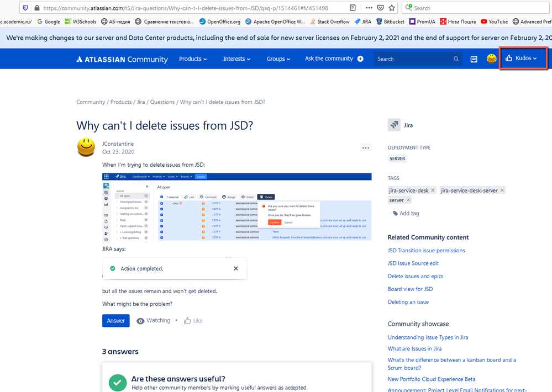Screen dimensions: 552x392
Task: Close the Action completed notification
Action: 236,268
